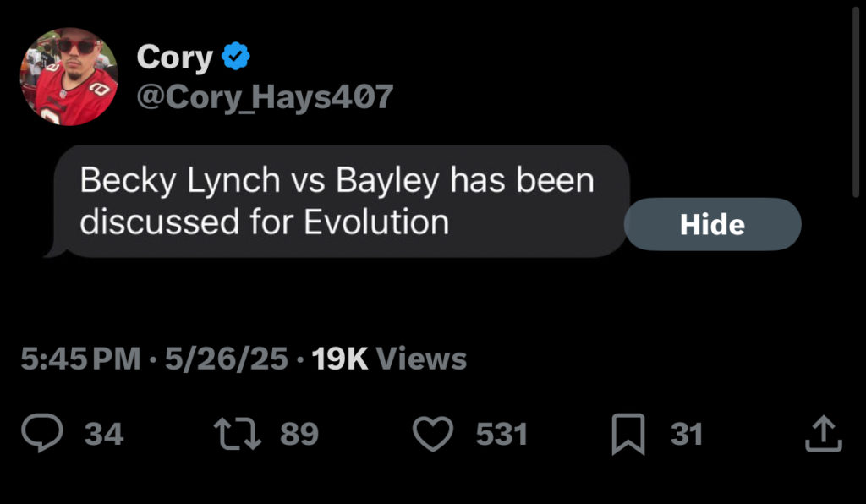
Task: Click the 5:45 PM timestamp
Action: click(79, 359)
